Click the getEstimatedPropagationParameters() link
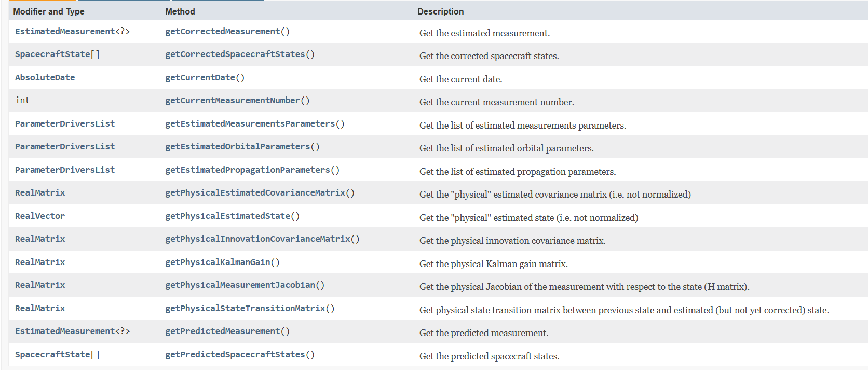Image resolution: width=868 pixels, height=375 pixels. click(247, 170)
